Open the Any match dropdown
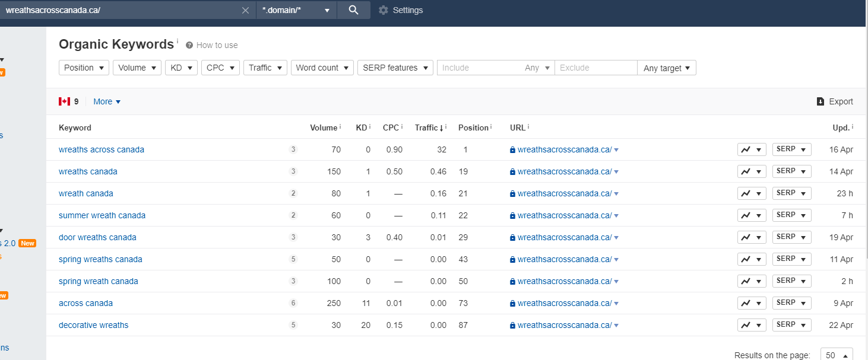The height and width of the screenshot is (360, 868). click(537, 68)
